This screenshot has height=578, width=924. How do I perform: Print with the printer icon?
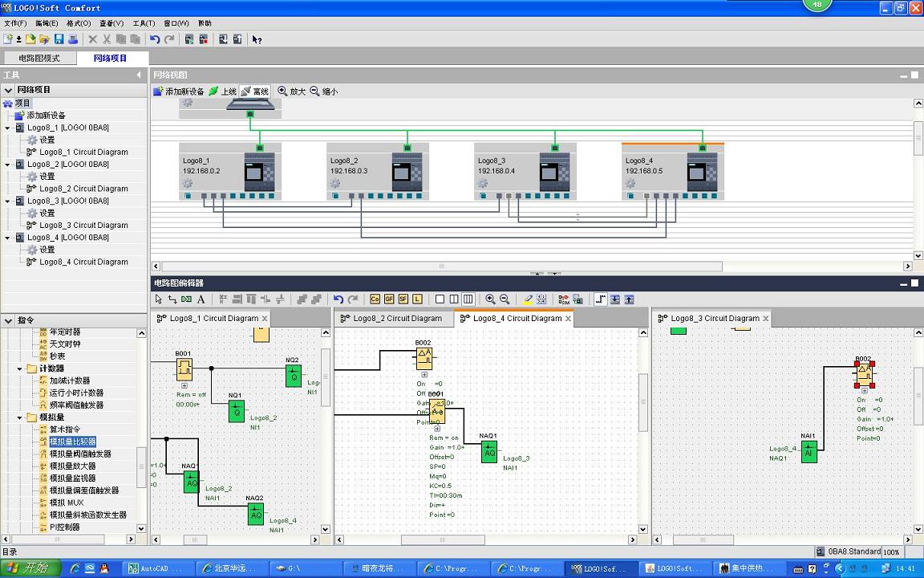[73, 39]
